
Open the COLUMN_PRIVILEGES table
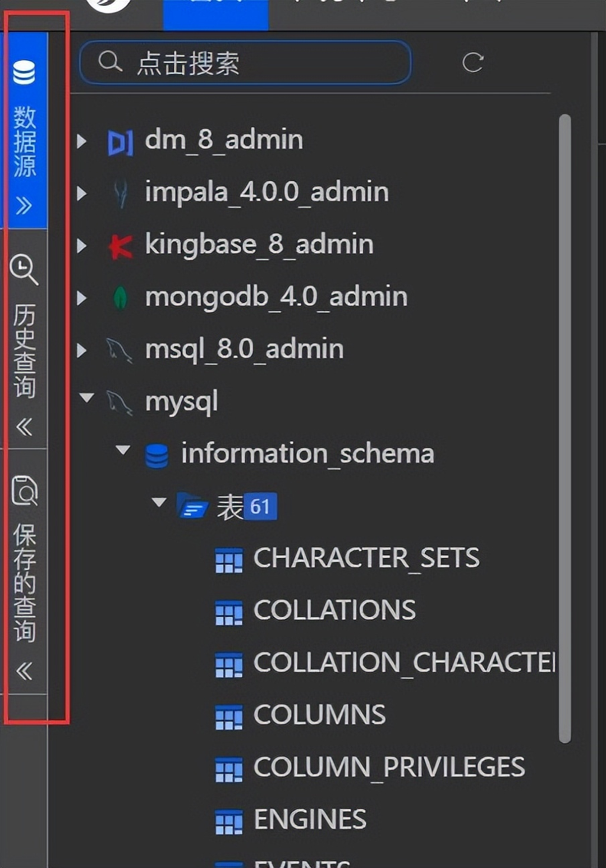[x=389, y=768]
